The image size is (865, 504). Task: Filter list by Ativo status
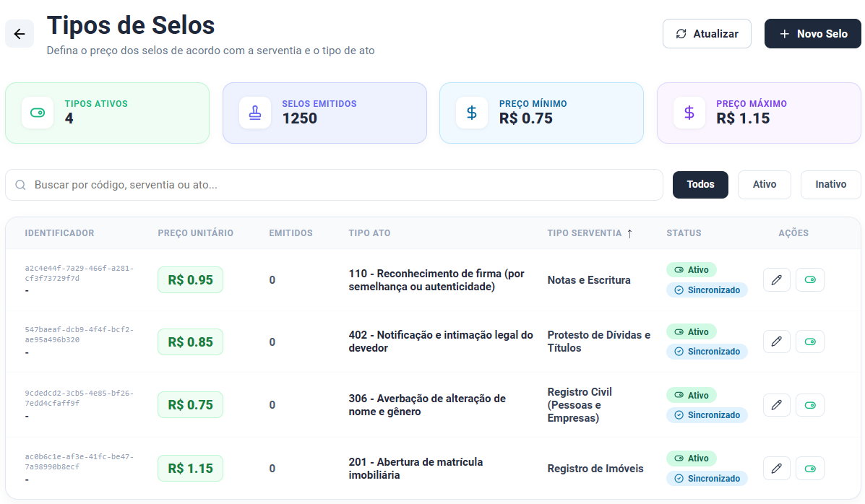click(764, 185)
